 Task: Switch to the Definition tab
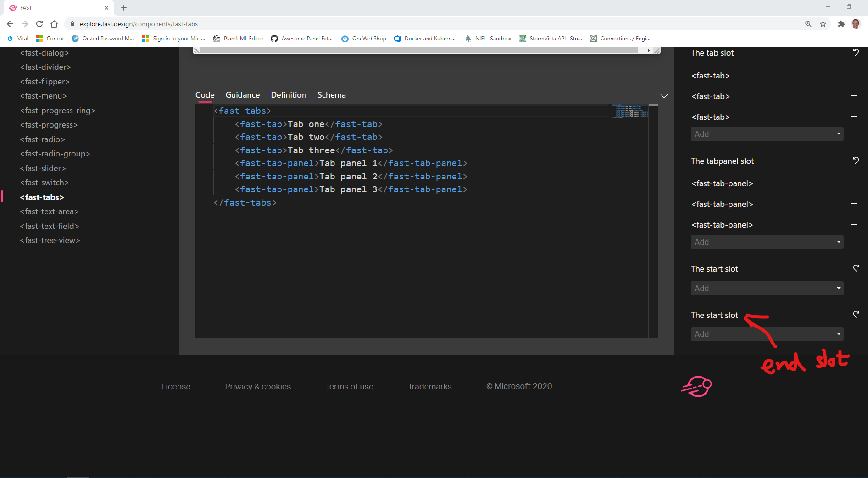coord(289,95)
